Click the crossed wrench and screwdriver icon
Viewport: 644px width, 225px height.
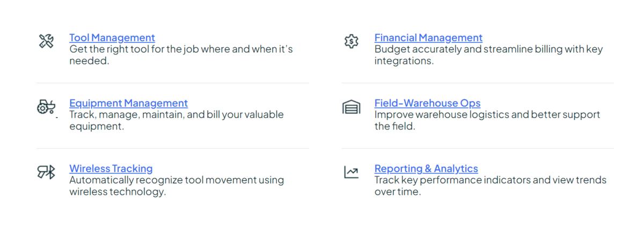tap(46, 41)
